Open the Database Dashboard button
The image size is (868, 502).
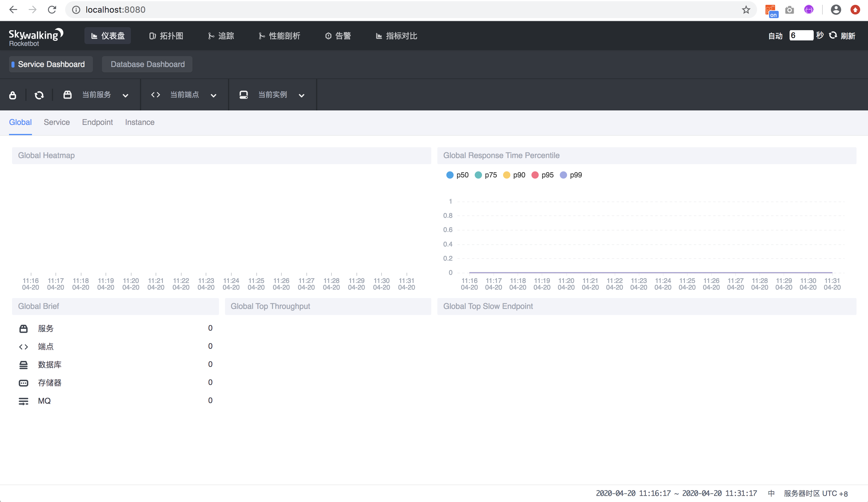[x=147, y=65]
